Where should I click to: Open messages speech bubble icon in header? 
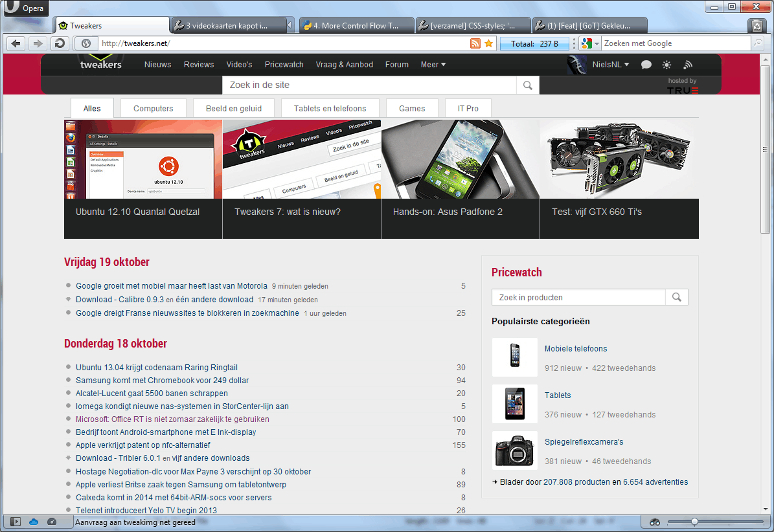646,65
